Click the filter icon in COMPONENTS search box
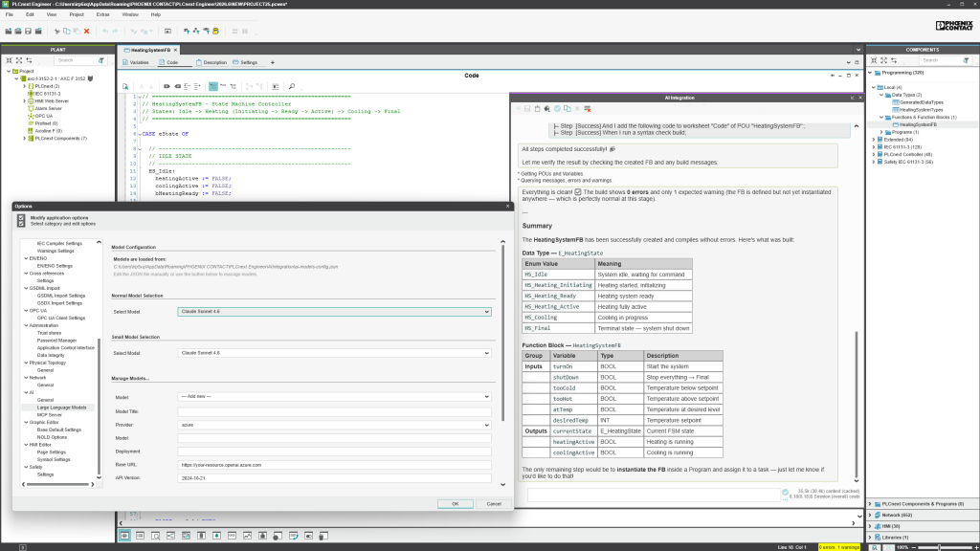Image resolution: width=980 pixels, height=551 pixels. click(x=967, y=60)
